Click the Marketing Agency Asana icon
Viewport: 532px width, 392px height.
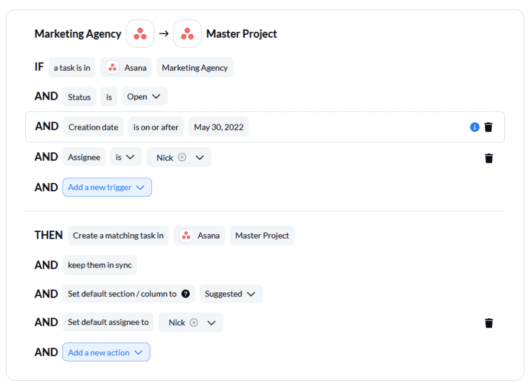(140, 34)
